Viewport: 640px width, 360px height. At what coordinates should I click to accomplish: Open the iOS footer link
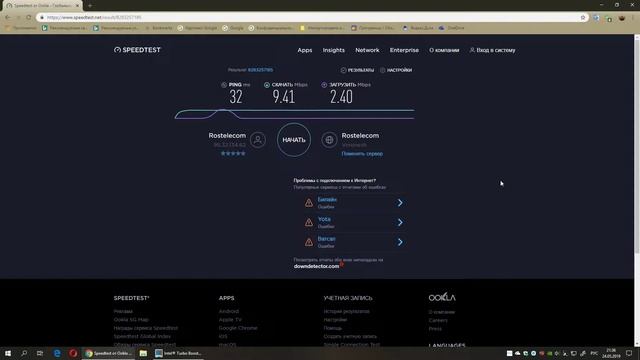(x=223, y=336)
